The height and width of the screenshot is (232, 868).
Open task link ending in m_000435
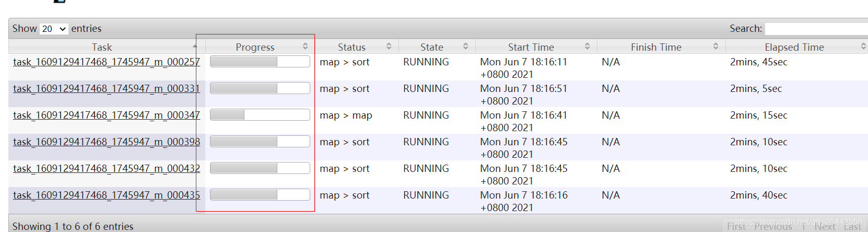click(x=106, y=195)
